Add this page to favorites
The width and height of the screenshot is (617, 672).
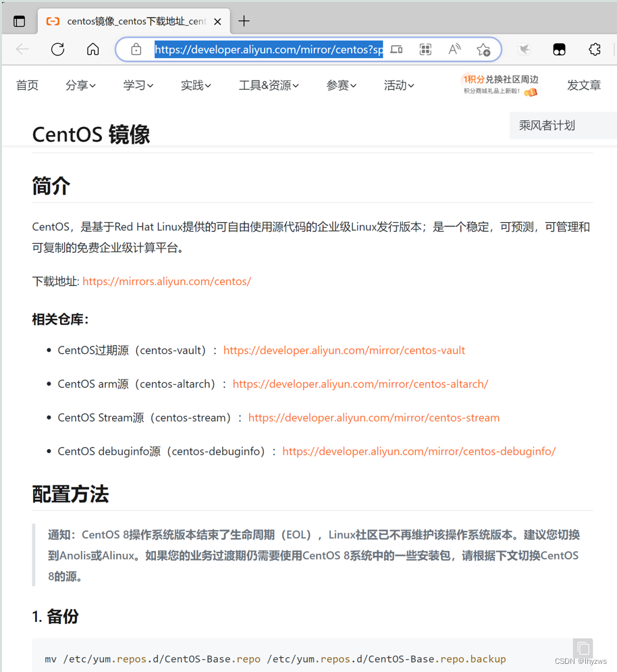pos(483,50)
